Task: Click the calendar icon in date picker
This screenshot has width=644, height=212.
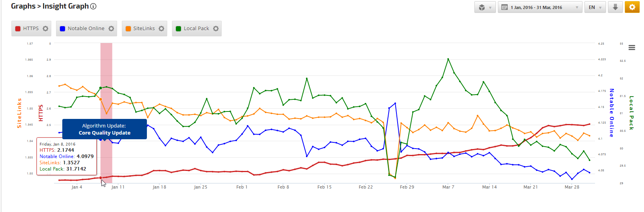Action: click(x=505, y=7)
